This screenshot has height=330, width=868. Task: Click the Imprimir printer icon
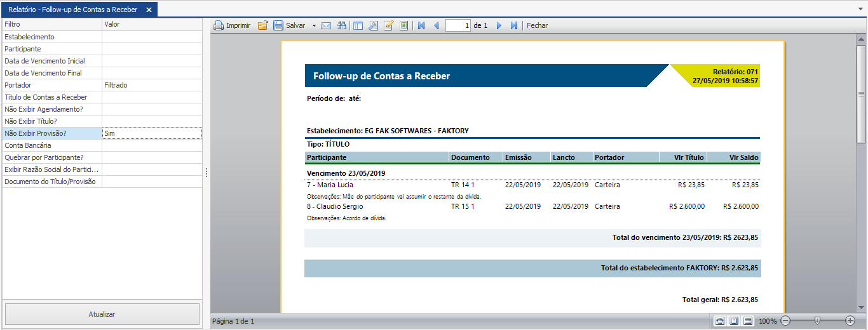[x=219, y=26]
